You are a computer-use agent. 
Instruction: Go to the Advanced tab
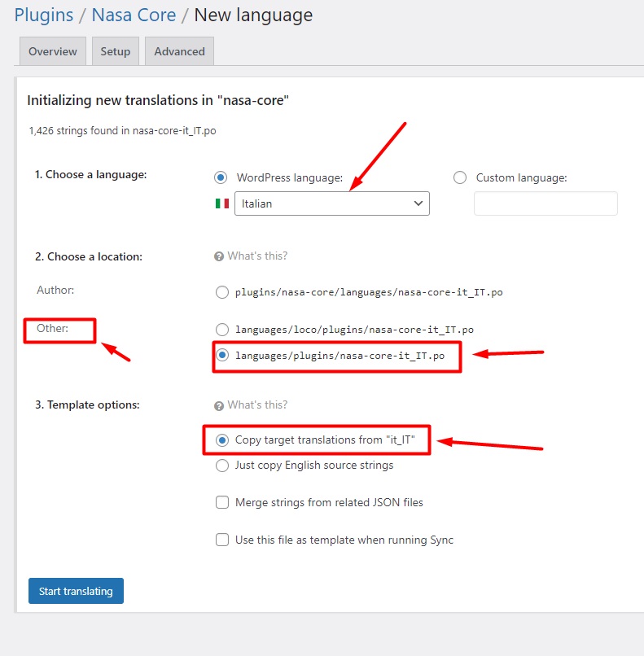(179, 51)
